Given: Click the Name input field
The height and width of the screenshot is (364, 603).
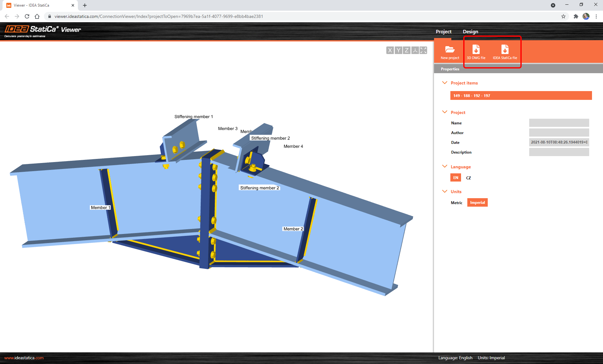Looking at the screenshot, I should (559, 123).
